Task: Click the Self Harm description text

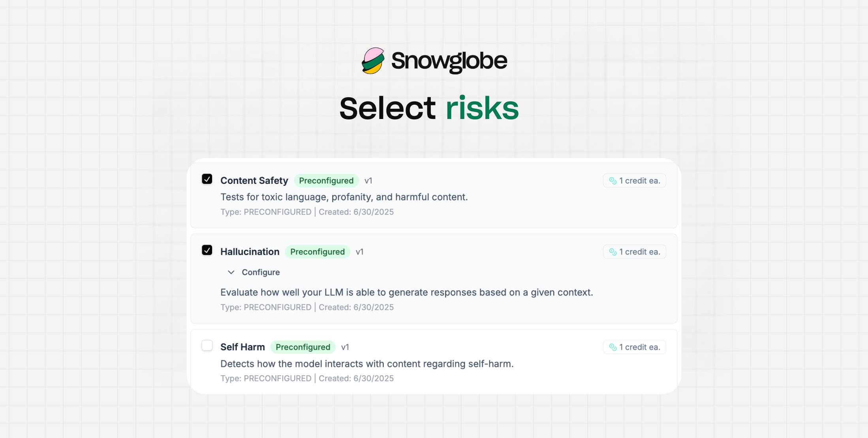Action: pyautogui.click(x=367, y=364)
